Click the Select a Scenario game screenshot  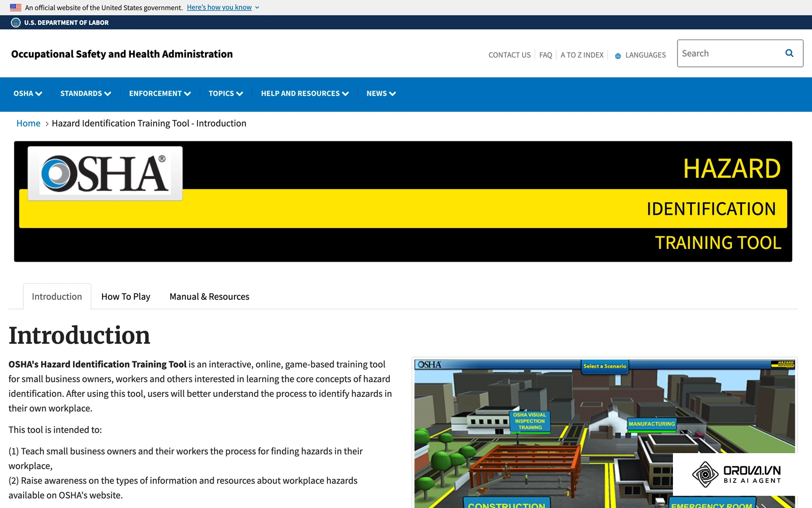pos(604,434)
